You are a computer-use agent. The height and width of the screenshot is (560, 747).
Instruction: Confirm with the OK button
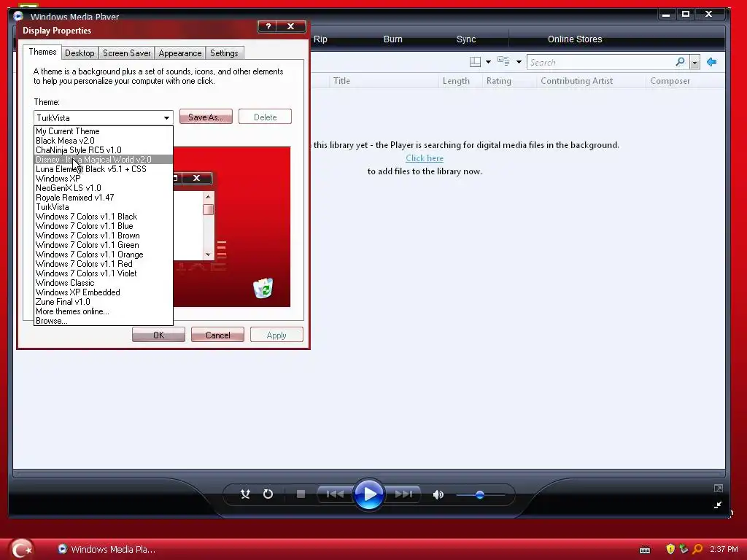coord(158,335)
